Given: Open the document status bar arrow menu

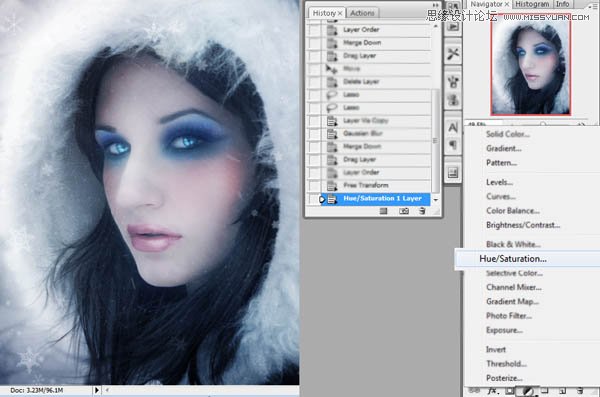Looking at the screenshot, I should tap(96, 390).
